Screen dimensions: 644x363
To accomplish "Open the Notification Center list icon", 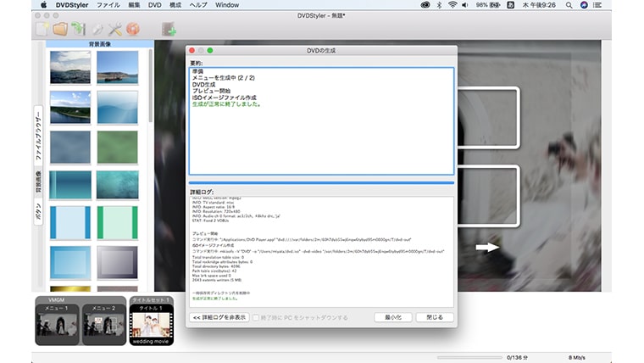I will (x=597, y=5).
